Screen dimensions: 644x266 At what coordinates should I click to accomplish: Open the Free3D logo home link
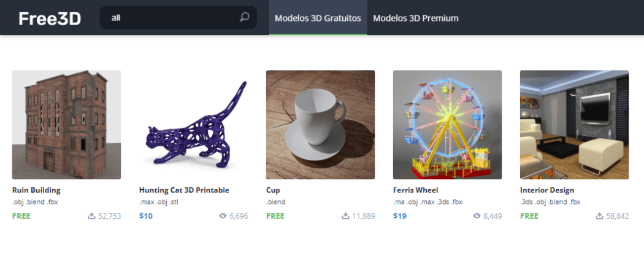click(50, 18)
